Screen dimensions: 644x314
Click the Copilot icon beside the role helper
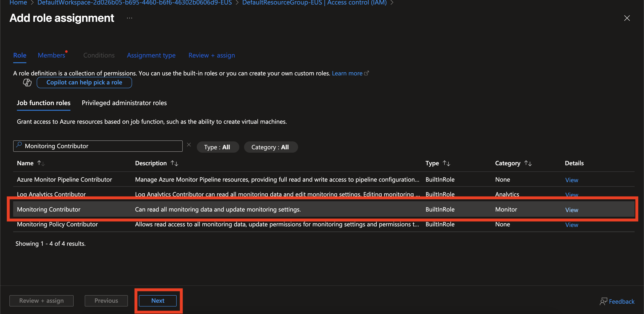(27, 82)
